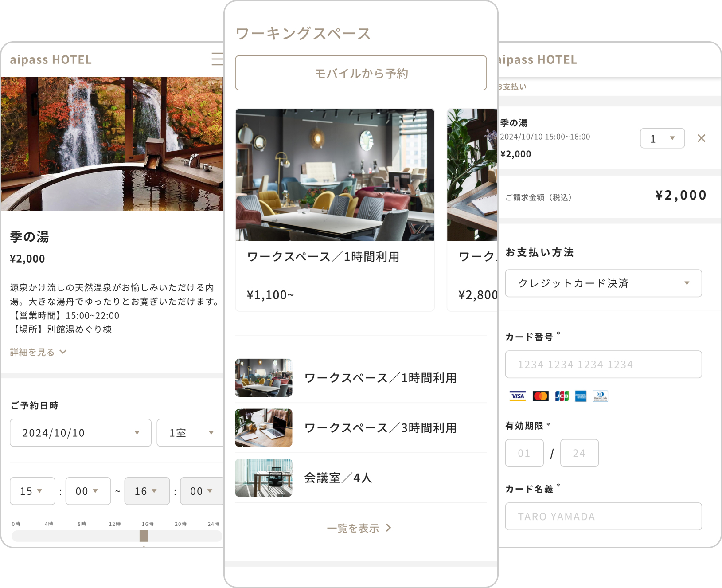Click the time range slider handle
Screen dimensions: 722x588
click(144, 536)
